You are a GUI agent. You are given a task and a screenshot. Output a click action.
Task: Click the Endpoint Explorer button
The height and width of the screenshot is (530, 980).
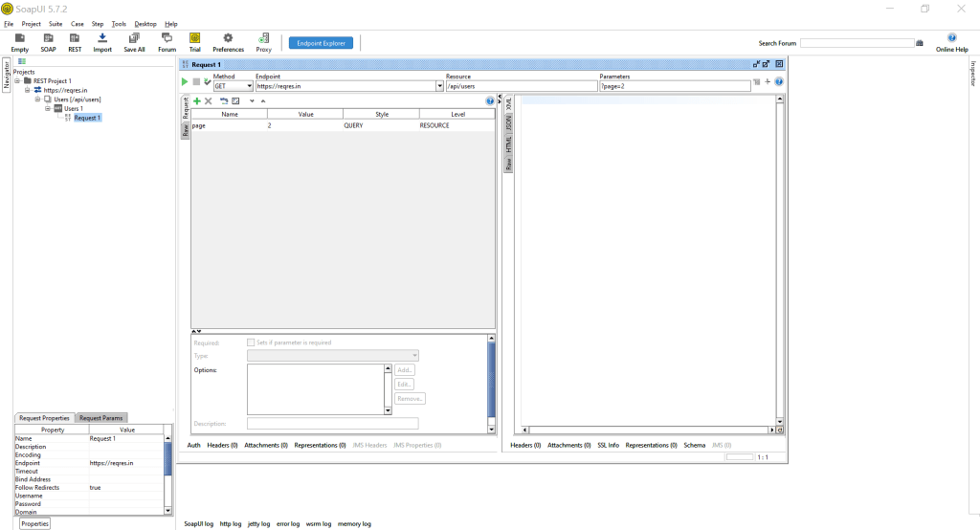click(x=322, y=43)
